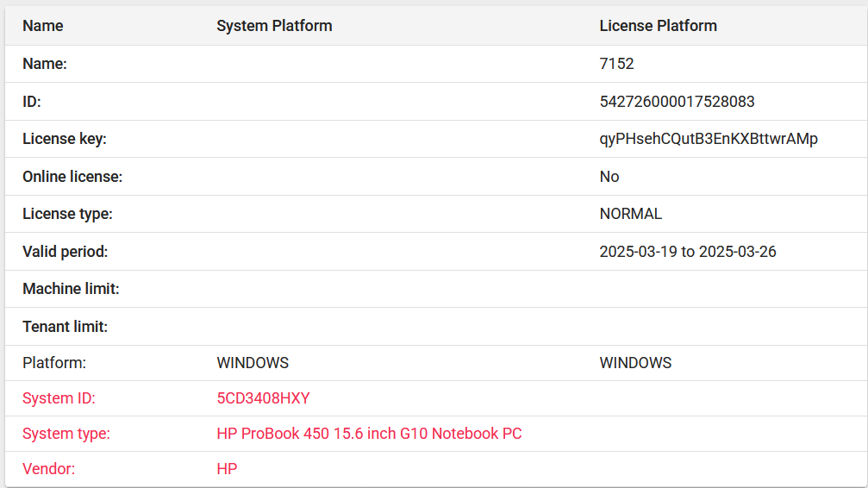
Task: Click the ID value 542726000017528083
Action: (x=677, y=102)
